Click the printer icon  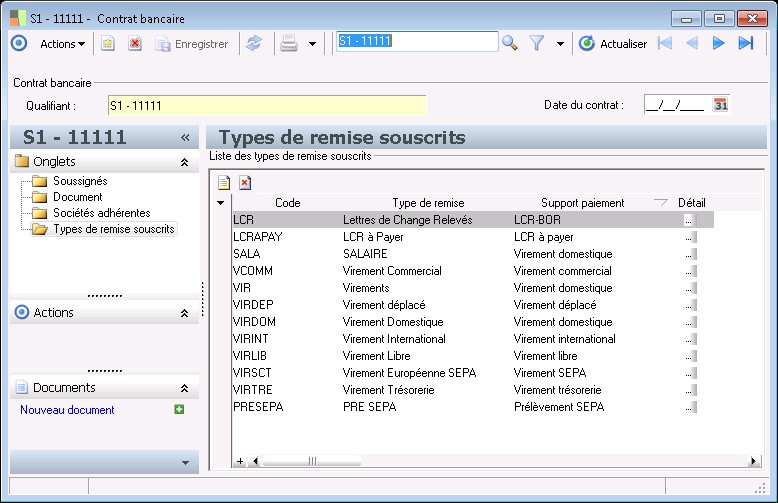(x=289, y=44)
